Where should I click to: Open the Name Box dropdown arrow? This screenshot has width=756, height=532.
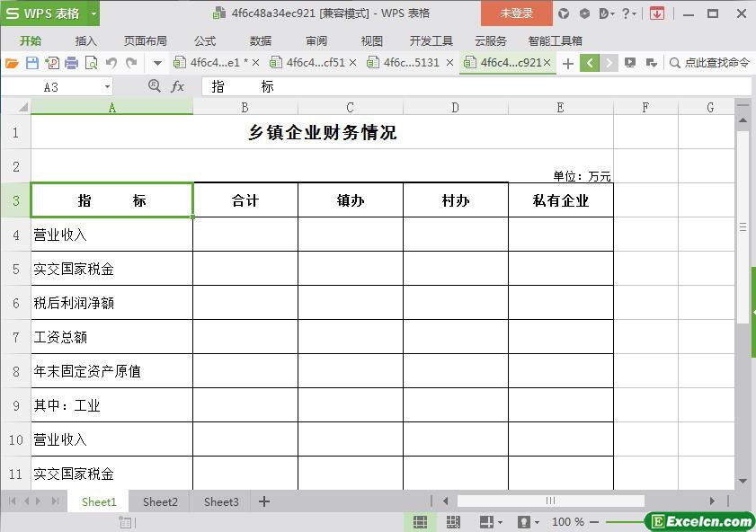tap(107, 87)
